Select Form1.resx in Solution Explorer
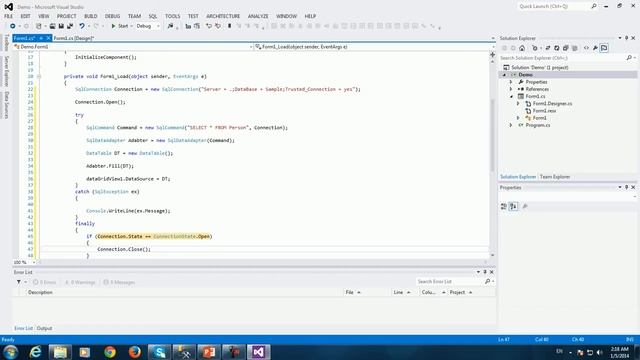 click(x=544, y=111)
